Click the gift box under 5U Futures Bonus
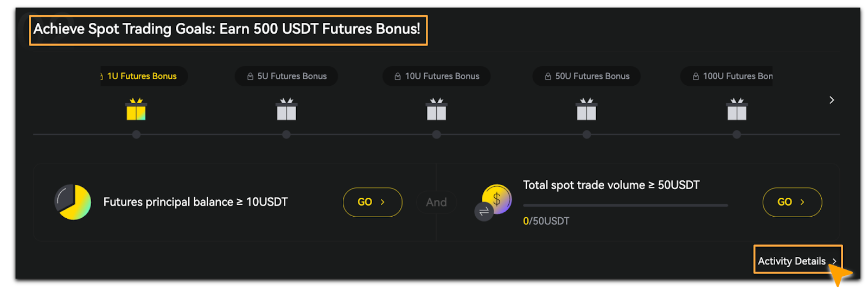This screenshot has width=868, height=290. (286, 109)
